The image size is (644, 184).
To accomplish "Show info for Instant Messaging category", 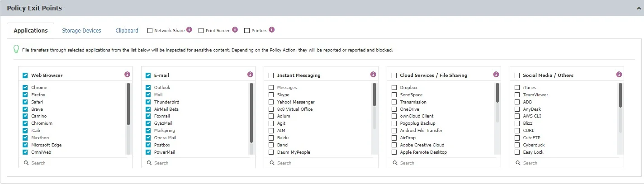I will click(x=373, y=74).
